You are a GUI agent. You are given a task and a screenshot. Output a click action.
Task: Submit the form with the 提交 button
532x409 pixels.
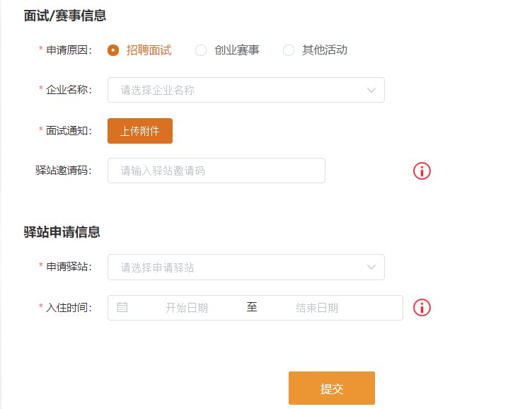[x=331, y=388]
